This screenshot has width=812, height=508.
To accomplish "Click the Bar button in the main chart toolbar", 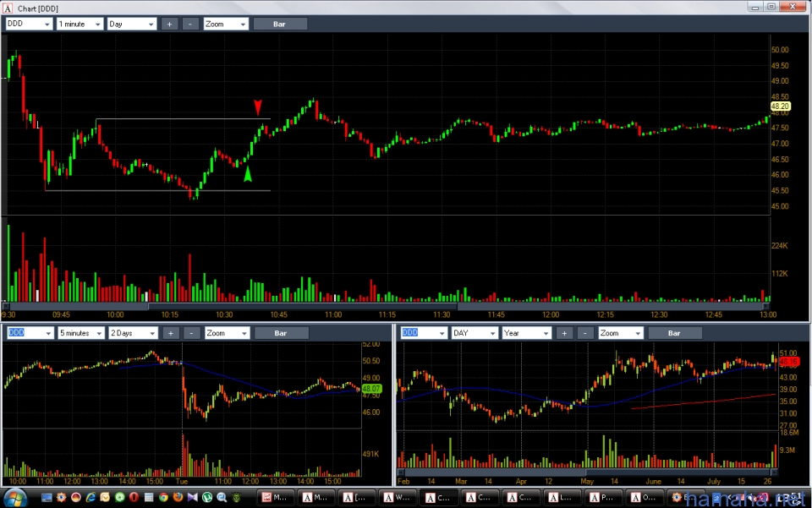I will (x=280, y=24).
